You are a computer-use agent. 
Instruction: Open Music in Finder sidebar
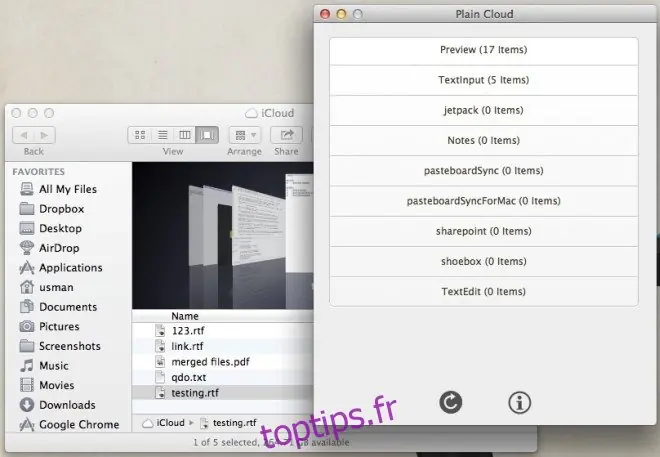tap(44, 366)
